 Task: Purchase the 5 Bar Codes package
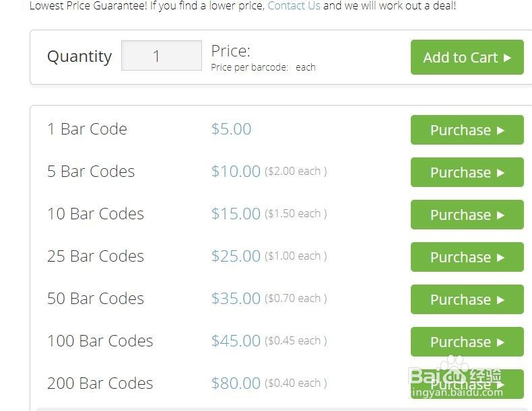pyautogui.click(x=467, y=172)
